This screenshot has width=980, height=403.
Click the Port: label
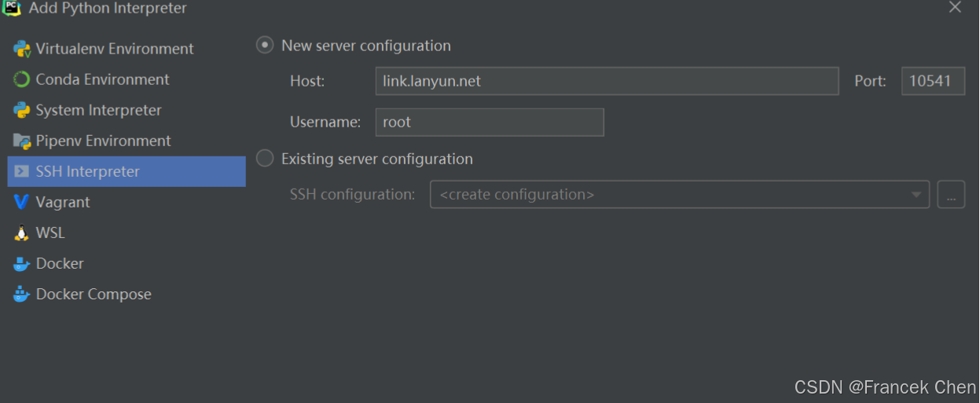871,81
